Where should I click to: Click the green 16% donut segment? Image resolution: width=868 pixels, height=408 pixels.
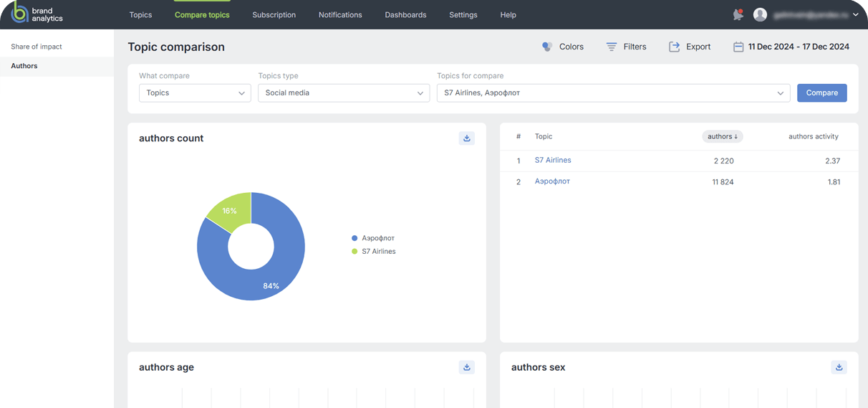click(231, 209)
